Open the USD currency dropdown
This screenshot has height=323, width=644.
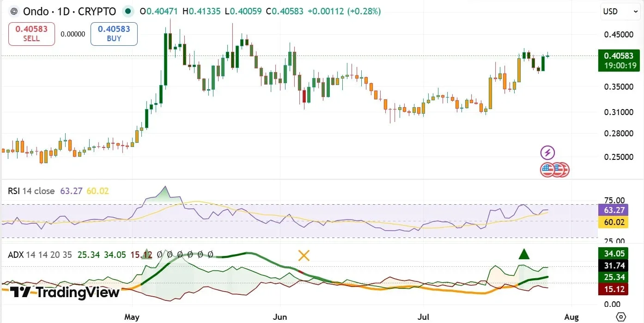pos(617,12)
